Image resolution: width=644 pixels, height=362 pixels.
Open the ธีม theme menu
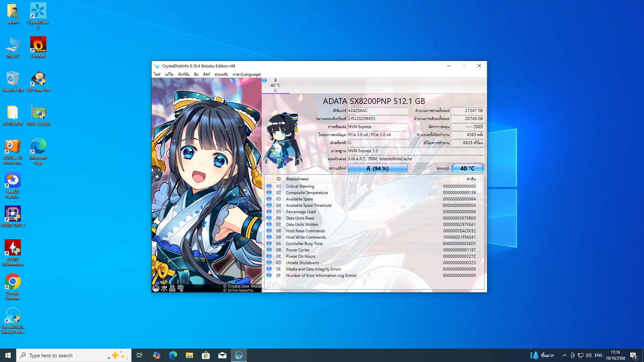[x=196, y=74]
